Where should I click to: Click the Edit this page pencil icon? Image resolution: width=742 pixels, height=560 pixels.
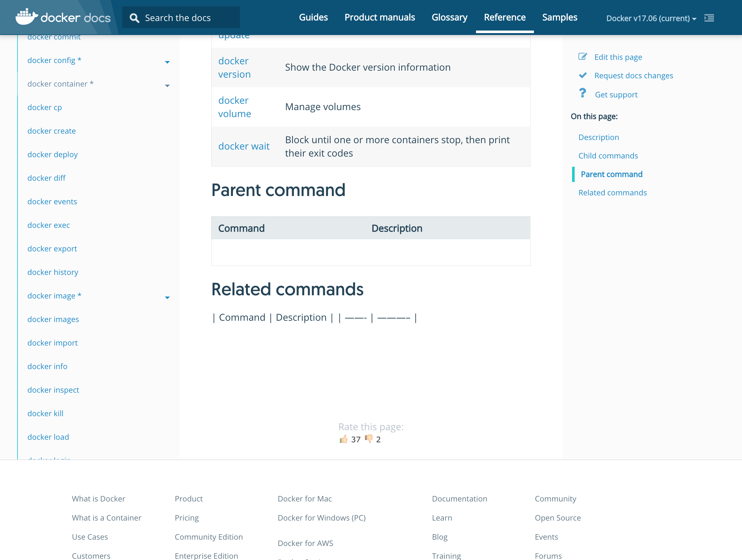pyautogui.click(x=583, y=57)
